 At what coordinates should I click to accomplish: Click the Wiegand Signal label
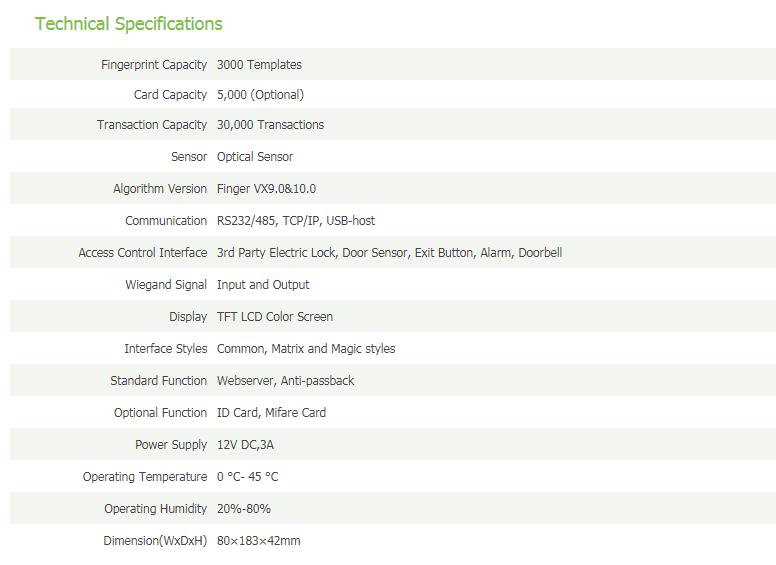click(166, 285)
